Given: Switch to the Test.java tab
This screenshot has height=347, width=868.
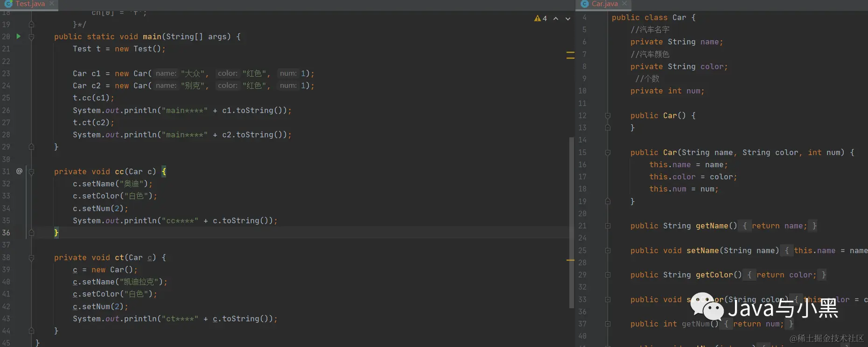Looking at the screenshot, I should [30, 4].
